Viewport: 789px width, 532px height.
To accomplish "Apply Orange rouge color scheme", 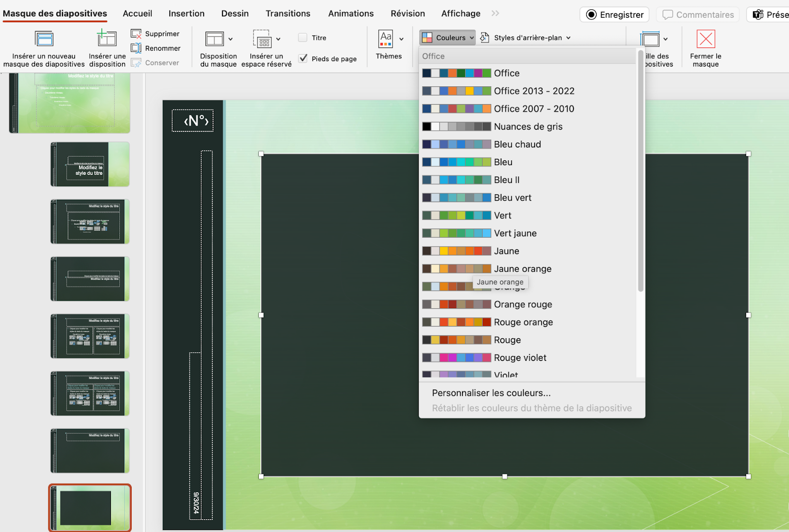I will (528, 304).
